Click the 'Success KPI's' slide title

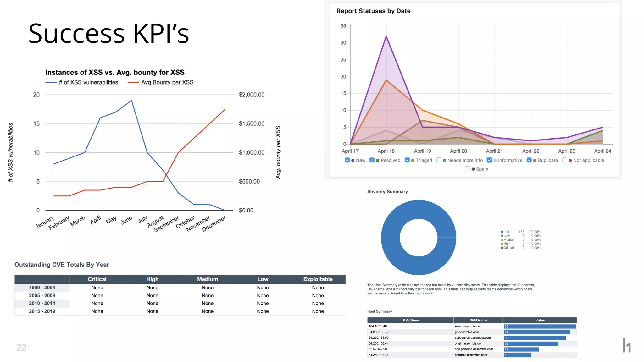tap(109, 33)
